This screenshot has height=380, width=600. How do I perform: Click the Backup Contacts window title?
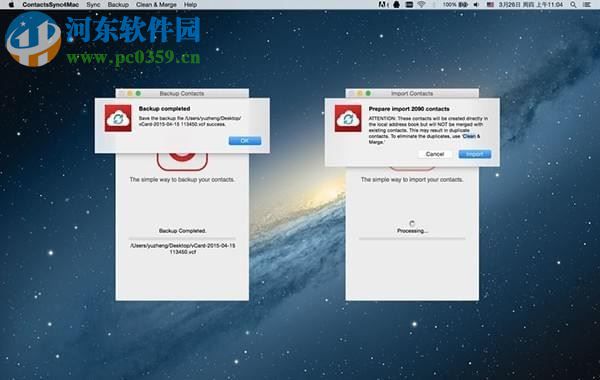coord(182,93)
